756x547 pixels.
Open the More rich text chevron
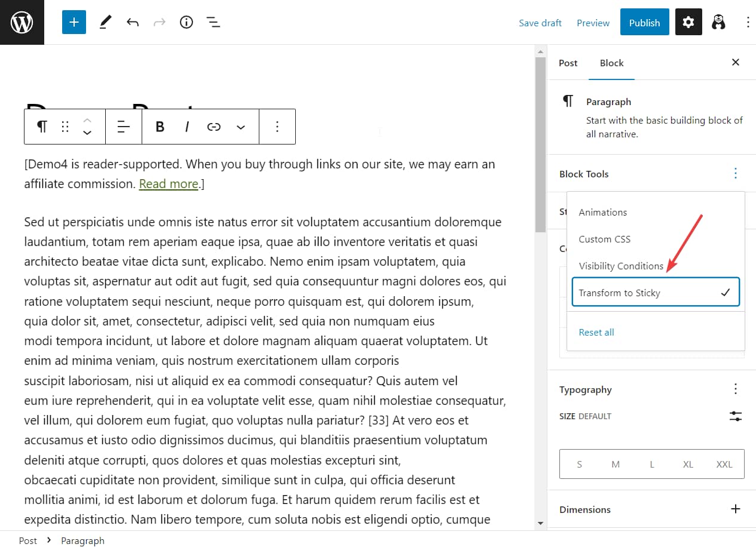[241, 127]
